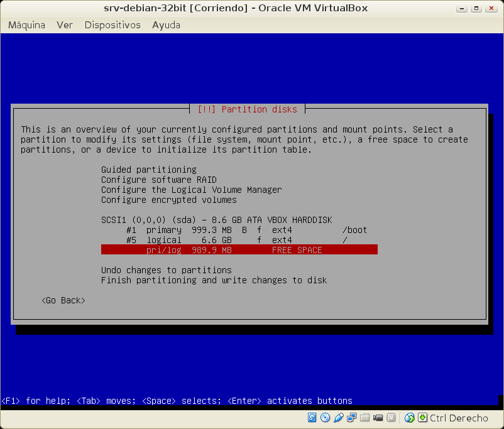Click the keyboard capture green arrow icon
504x429 pixels.
(422, 418)
